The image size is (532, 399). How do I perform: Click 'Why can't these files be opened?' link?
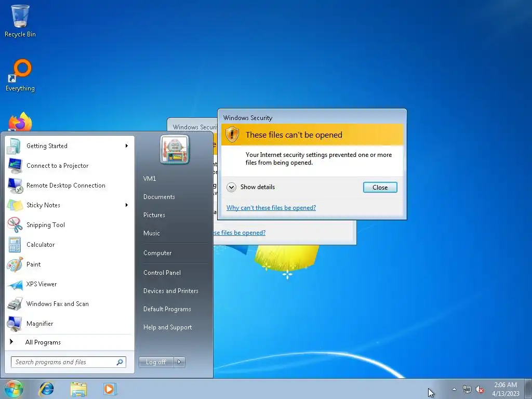coord(271,208)
